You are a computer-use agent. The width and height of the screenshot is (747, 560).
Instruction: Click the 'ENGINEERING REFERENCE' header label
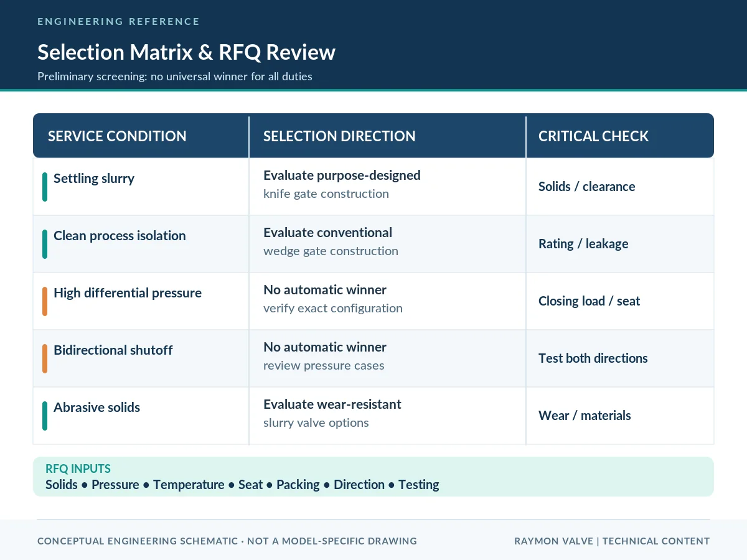click(118, 22)
